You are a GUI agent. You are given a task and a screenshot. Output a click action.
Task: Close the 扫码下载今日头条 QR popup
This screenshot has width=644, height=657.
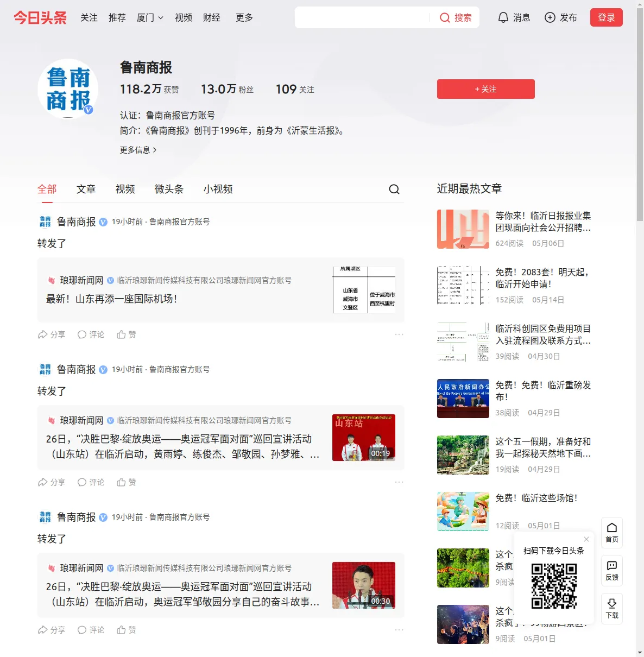(x=586, y=539)
